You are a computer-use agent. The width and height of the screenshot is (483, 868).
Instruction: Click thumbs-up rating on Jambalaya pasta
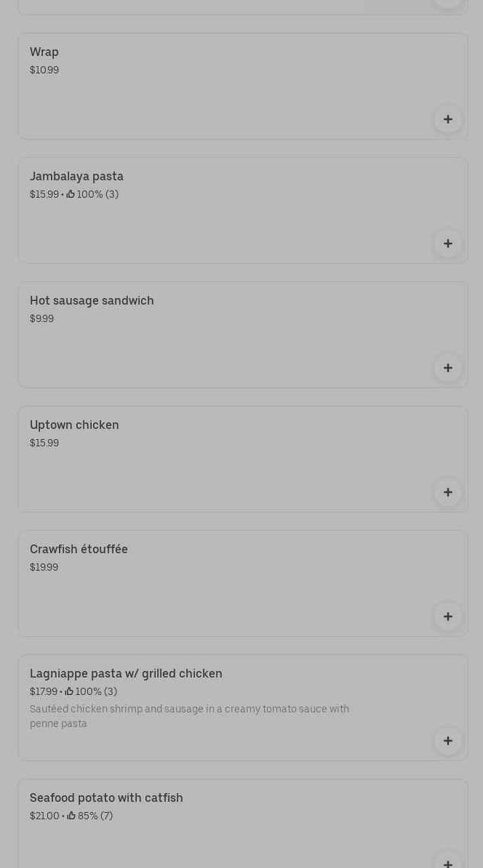point(71,194)
